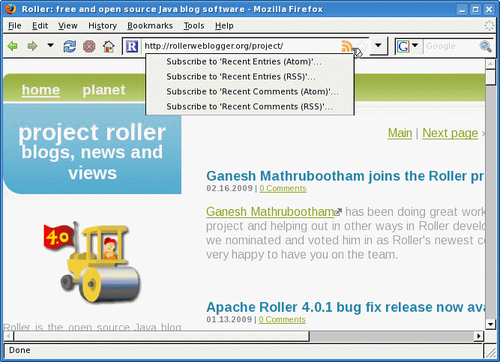The width and height of the screenshot is (500, 362).
Task: Click the Forward arrow button
Action: (32, 46)
